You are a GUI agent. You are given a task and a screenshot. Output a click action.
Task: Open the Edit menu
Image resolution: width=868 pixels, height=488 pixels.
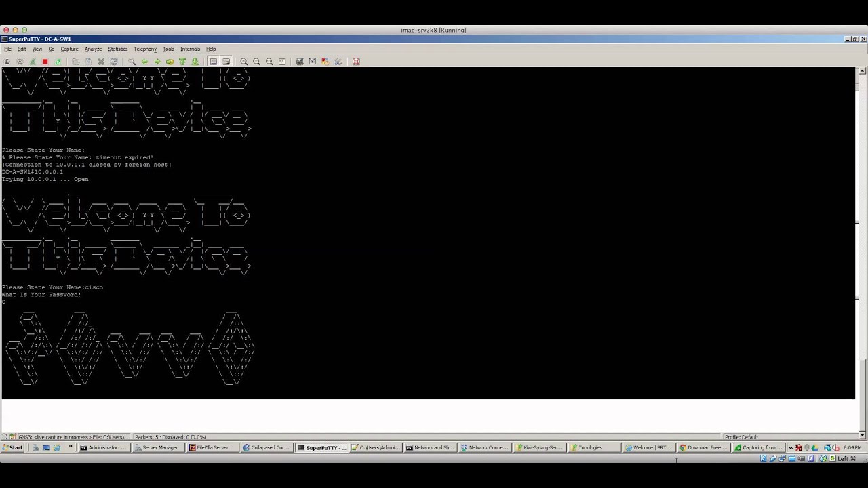click(22, 49)
